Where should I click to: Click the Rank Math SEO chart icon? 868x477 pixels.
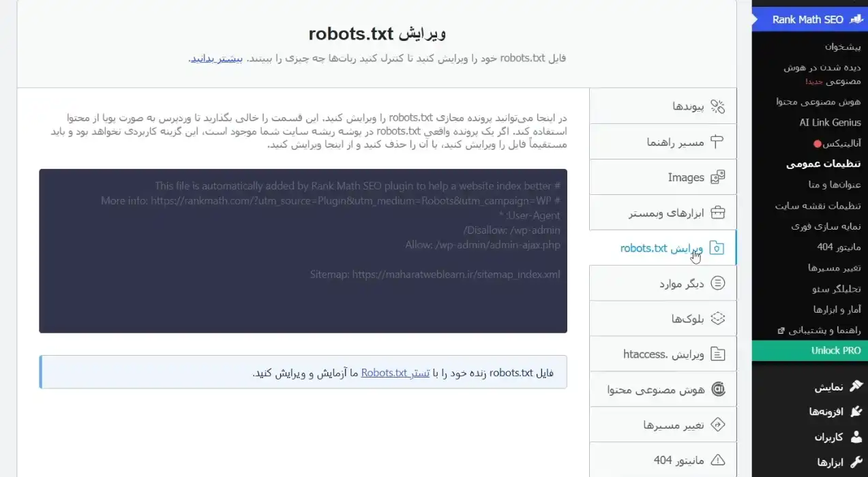pos(856,20)
